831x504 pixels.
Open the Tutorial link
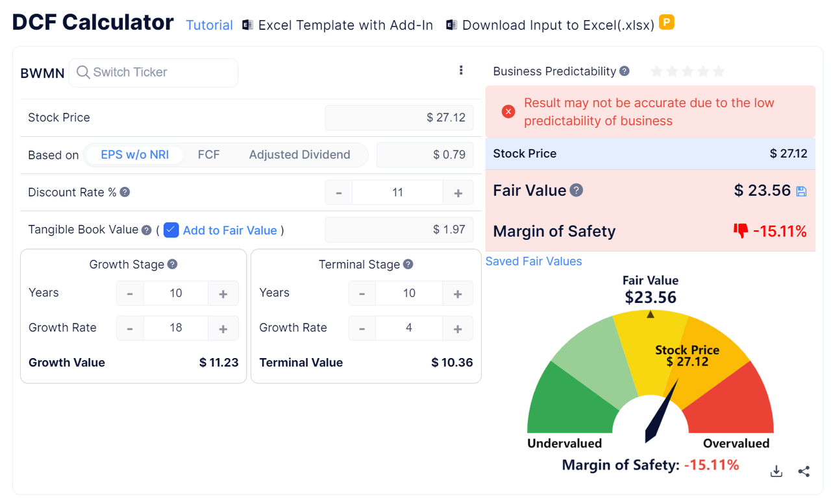209,25
